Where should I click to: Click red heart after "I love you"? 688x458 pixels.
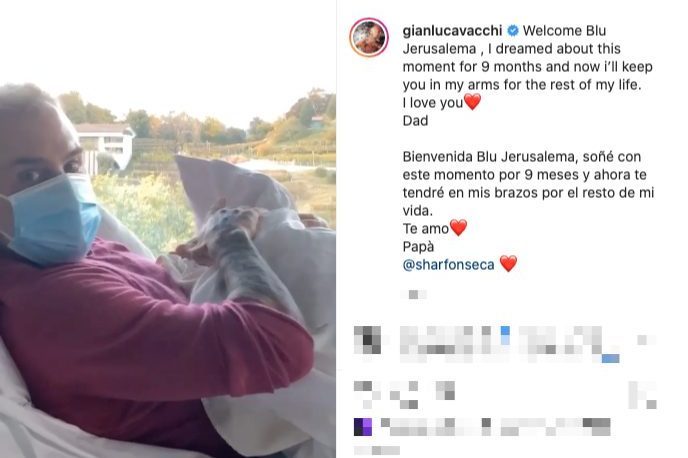coord(473,102)
